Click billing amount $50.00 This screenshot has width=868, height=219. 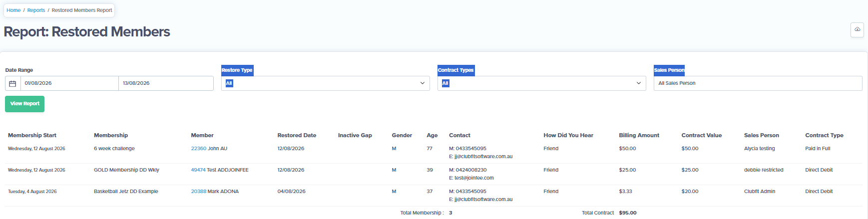[627, 149]
